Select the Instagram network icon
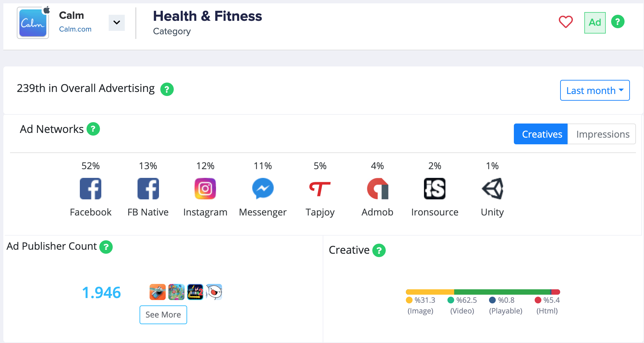This screenshot has height=343, width=644. (205, 189)
